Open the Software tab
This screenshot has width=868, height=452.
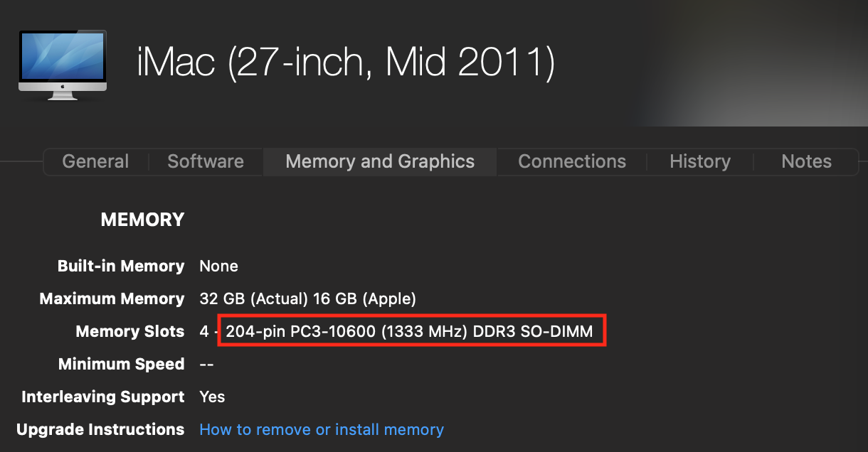point(206,161)
